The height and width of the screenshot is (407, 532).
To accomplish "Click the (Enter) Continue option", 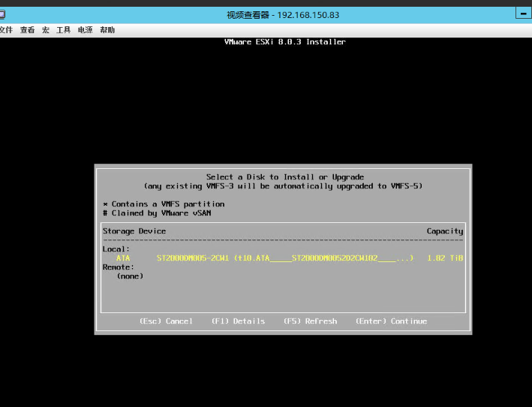I will click(x=391, y=321).
